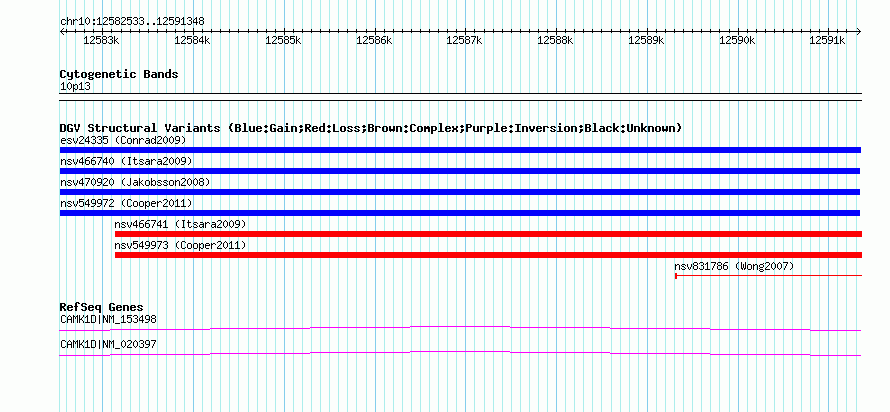Click the 12584k ruler tick label
Screen dimensions: 890x412
192,40
